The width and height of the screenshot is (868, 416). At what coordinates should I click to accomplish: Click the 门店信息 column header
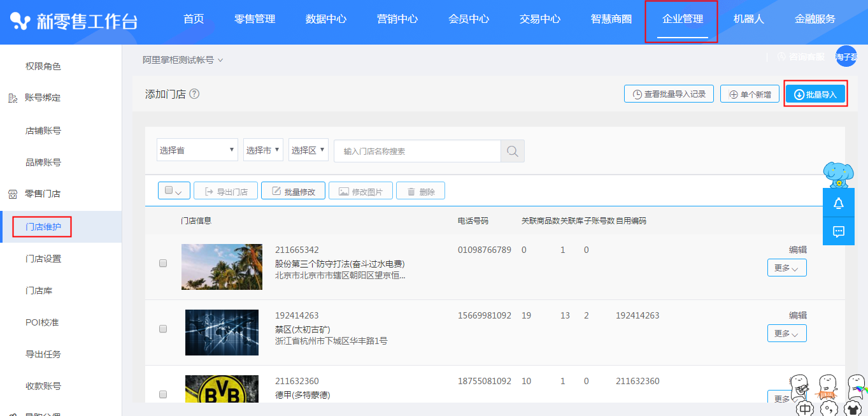[x=196, y=221]
